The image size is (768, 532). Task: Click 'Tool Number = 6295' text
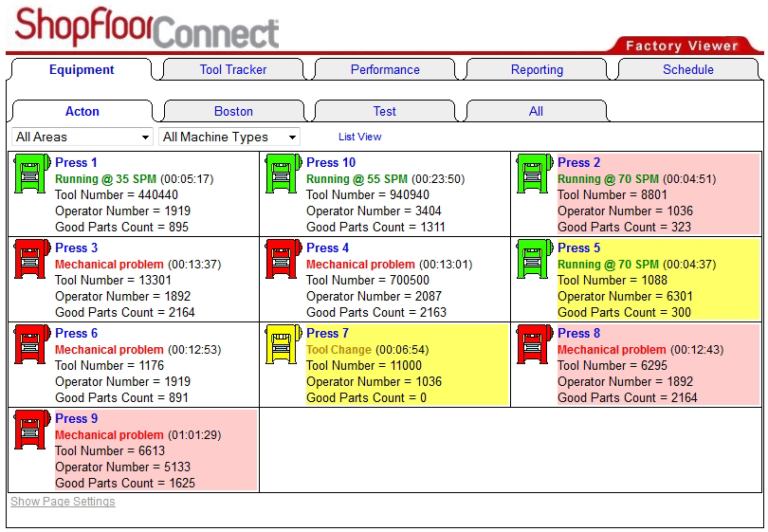[613, 365]
